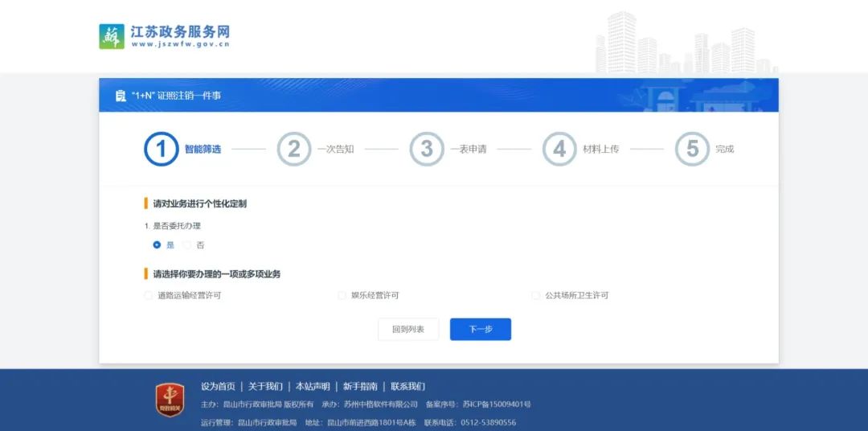This screenshot has height=431, width=868.
Task: Open the 本站声明 footer link
Action: [313, 386]
